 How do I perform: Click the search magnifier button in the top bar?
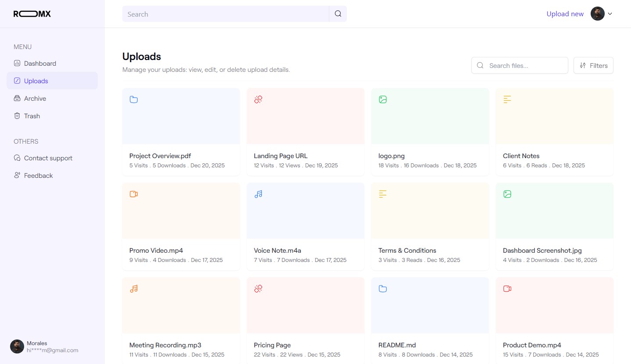click(338, 14)
